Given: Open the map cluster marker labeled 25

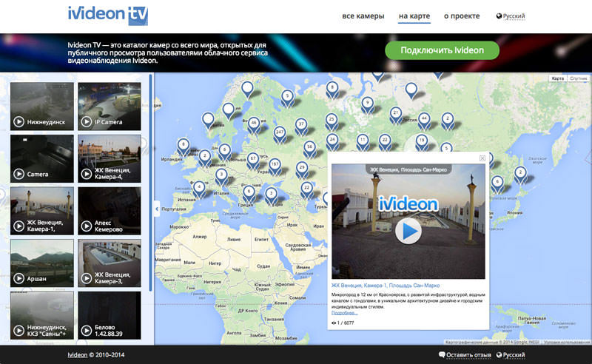Looking at the screenshot, I should [x=332, y=121].
